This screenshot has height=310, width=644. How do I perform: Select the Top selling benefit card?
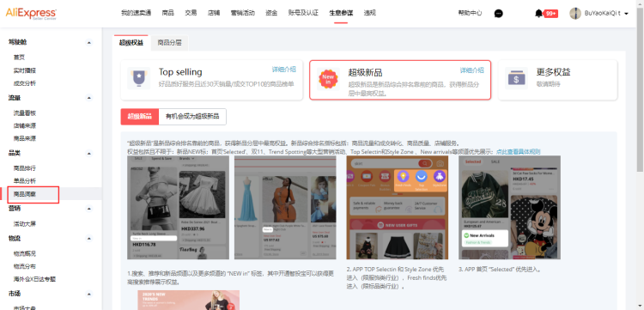click(x=212, y=80)
